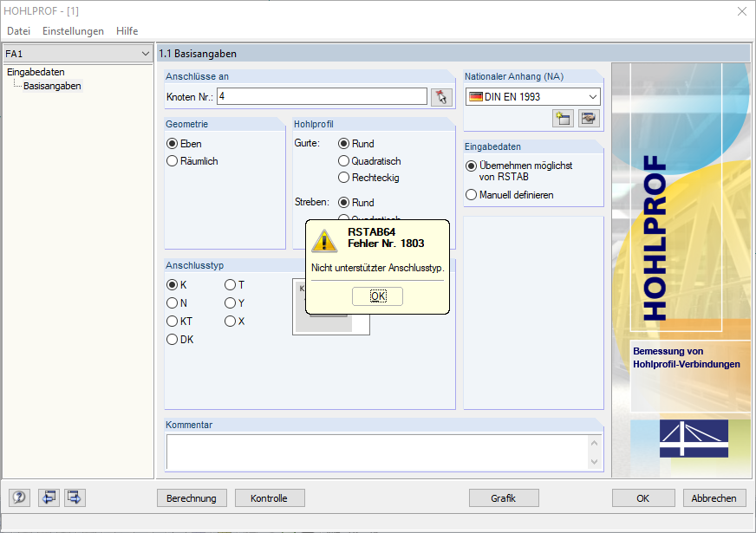Click the bottom OK button
The height and width of the screenshot is (533, 756).
pos(643,498)
